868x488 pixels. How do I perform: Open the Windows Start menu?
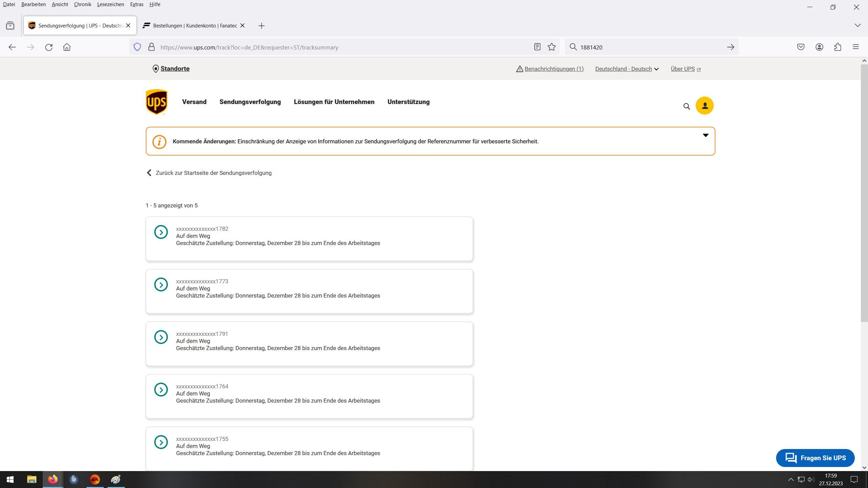10,480
